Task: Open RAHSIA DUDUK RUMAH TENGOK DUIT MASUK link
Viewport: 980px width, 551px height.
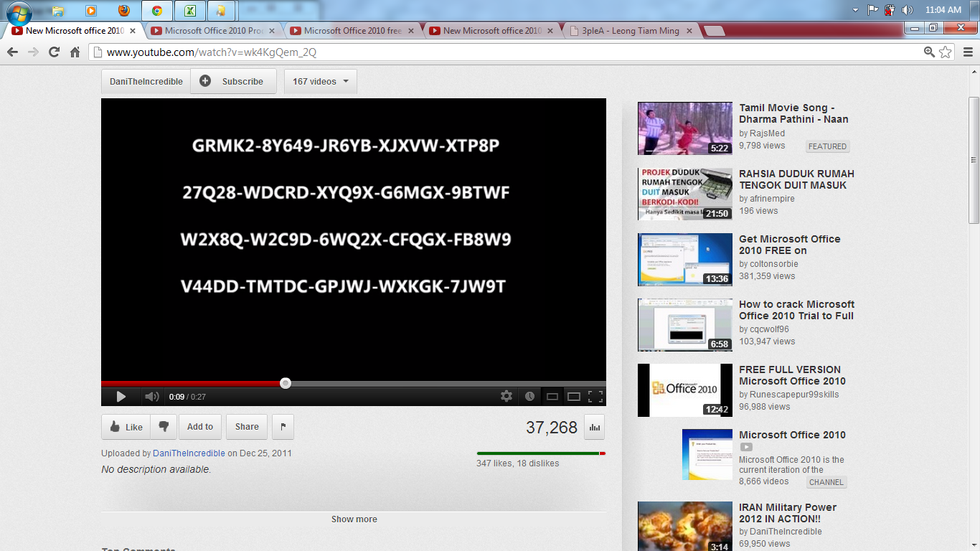Action: pos(796,179)
